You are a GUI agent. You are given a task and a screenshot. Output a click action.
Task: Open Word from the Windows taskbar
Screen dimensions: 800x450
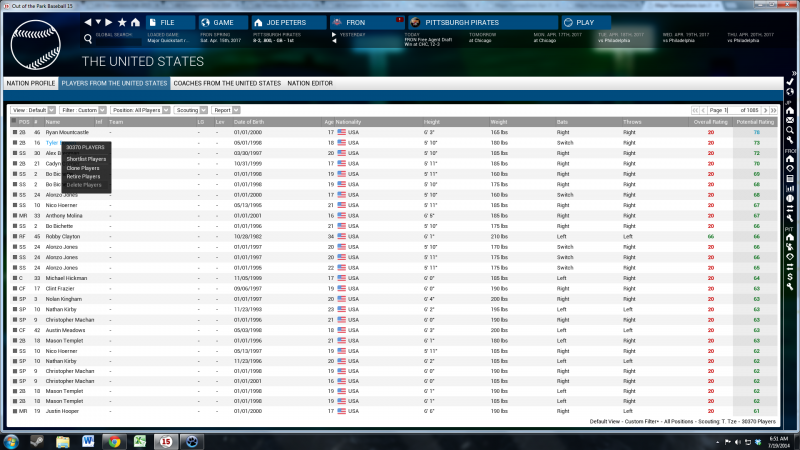point(88,441)
